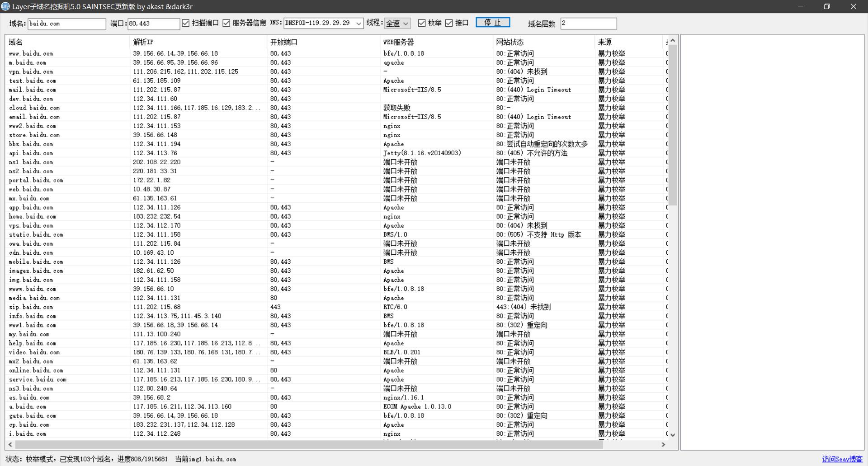This screenshot has height=466, width=868.
Task: Select the mail.baidu.com row
Action: 337,90
